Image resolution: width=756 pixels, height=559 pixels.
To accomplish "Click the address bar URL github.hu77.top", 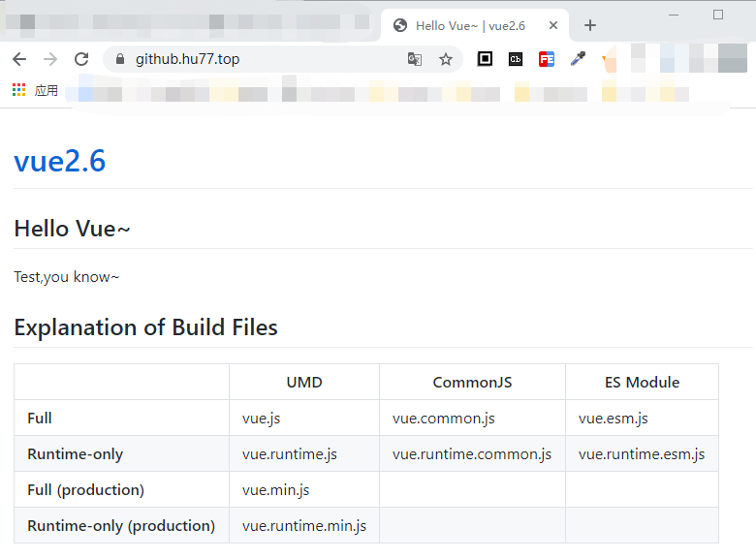I will pyautogui.click(x=188, y=59).
